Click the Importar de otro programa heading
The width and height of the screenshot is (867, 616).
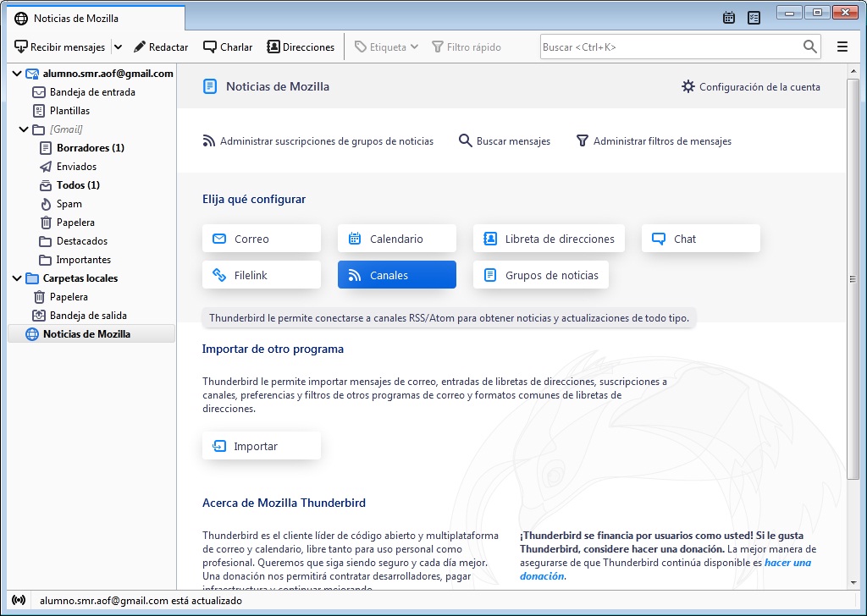click(x=273, y=349)
